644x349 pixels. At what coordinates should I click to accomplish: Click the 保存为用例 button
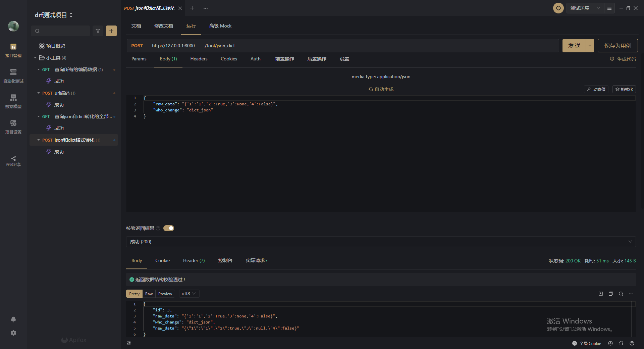(618, 46)
